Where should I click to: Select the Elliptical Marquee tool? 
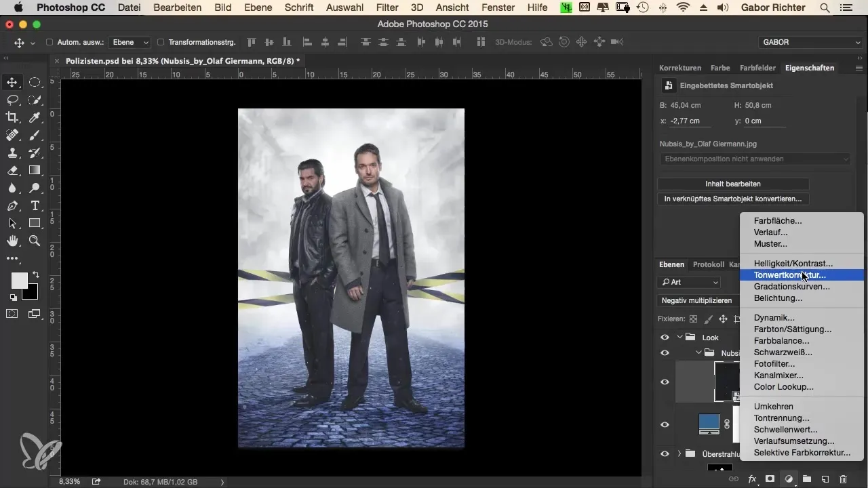click(x=35, y=82)
